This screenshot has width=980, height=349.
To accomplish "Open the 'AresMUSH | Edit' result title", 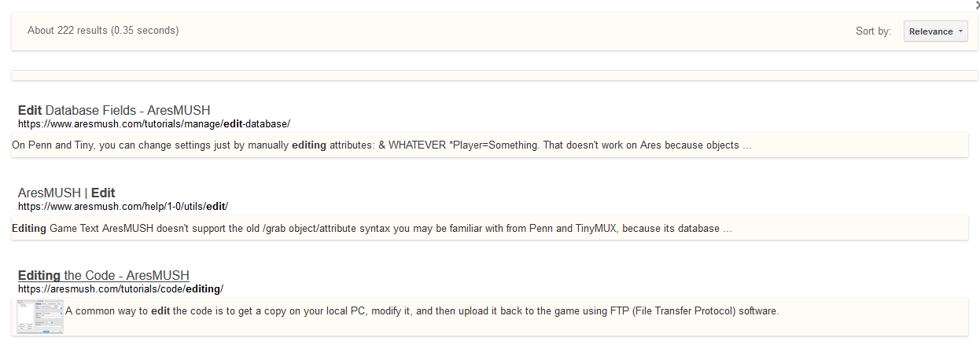I will point(67,193).
